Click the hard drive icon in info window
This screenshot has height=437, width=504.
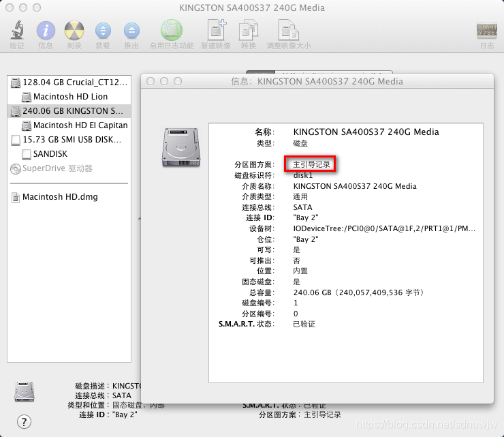tap(181, 147)
